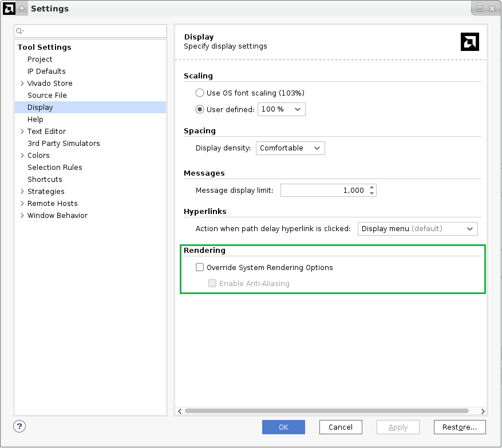Open the 3rd Party Simulators page
This screenshot has width=502, height=448.
(x=64, y=144)
